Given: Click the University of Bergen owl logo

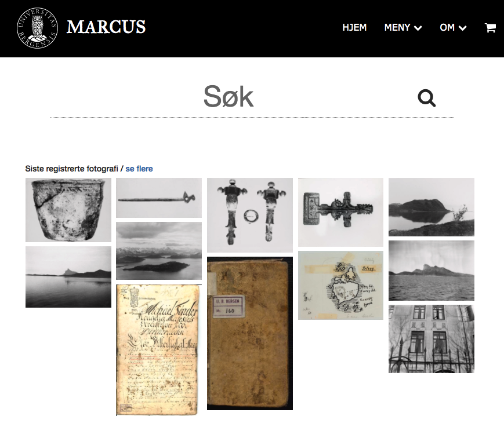Looking at the screenshot, I should coord(37,28).
